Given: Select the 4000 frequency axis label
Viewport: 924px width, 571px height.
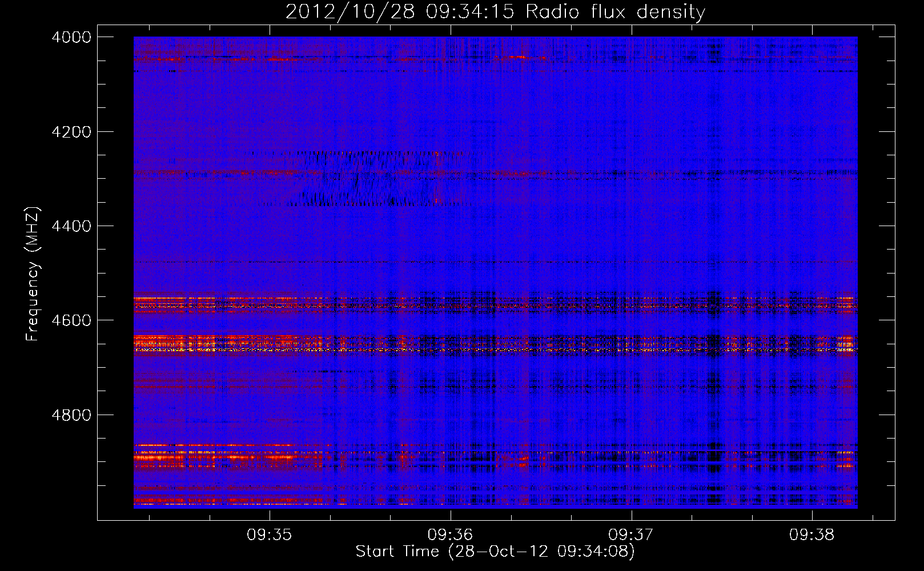Looking at the screenshot, I should coord(71,37).
